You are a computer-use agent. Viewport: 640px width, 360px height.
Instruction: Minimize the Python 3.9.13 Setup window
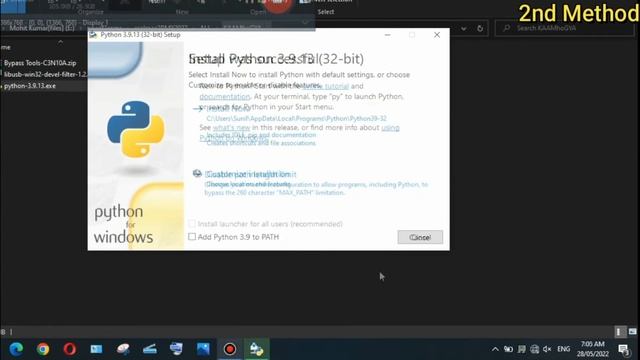(387, 35)
